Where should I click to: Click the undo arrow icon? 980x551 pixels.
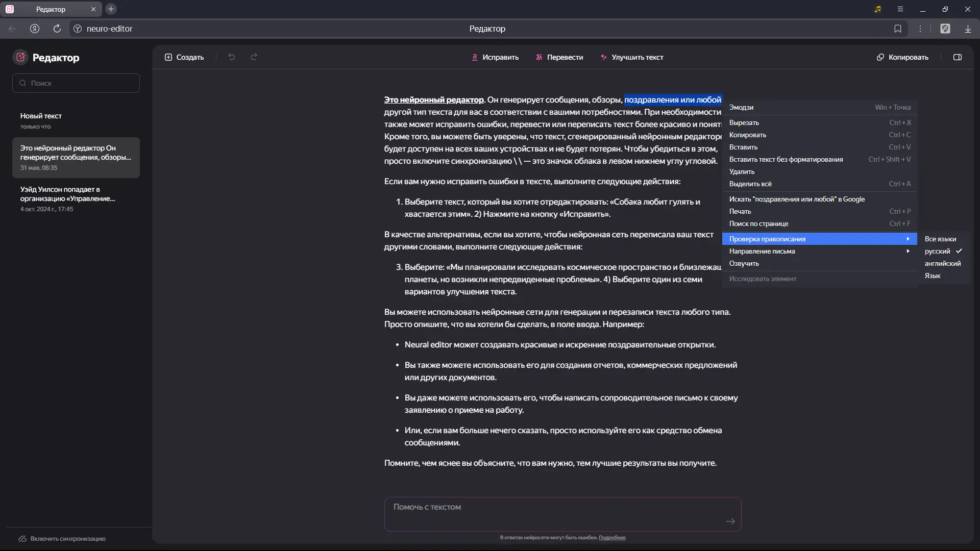pos(232,57)
